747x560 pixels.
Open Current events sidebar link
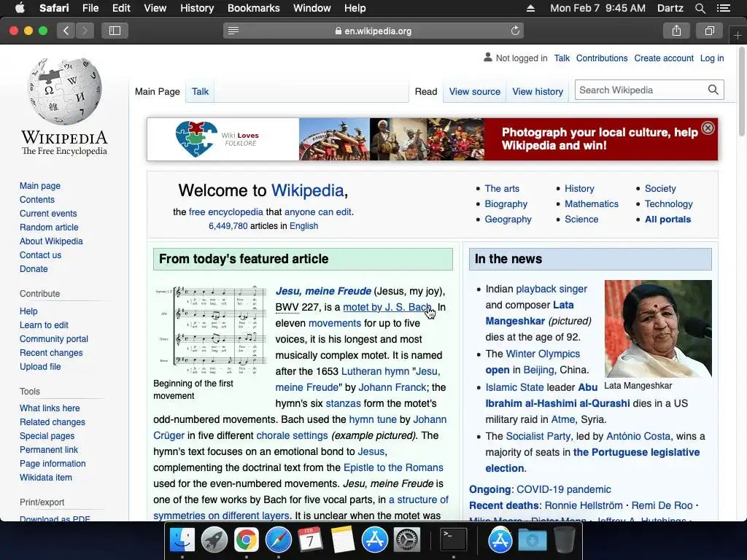48,214
